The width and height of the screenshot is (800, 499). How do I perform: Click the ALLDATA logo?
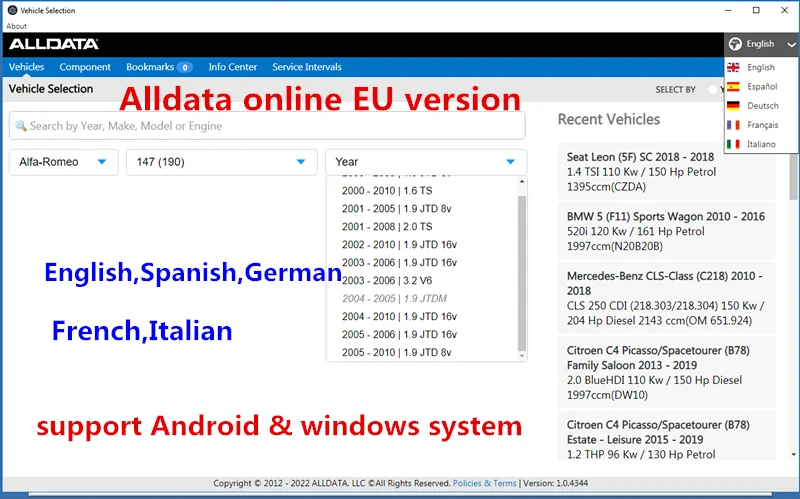click(x=54, y=44)
